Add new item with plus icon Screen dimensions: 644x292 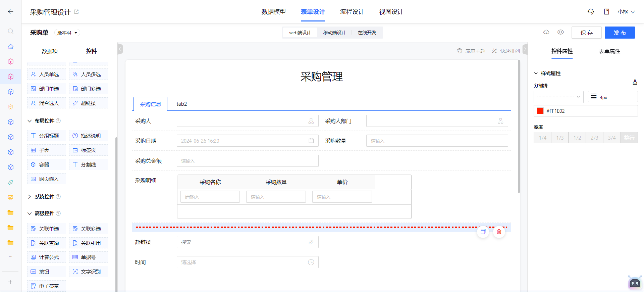click(x=10, y=282)
